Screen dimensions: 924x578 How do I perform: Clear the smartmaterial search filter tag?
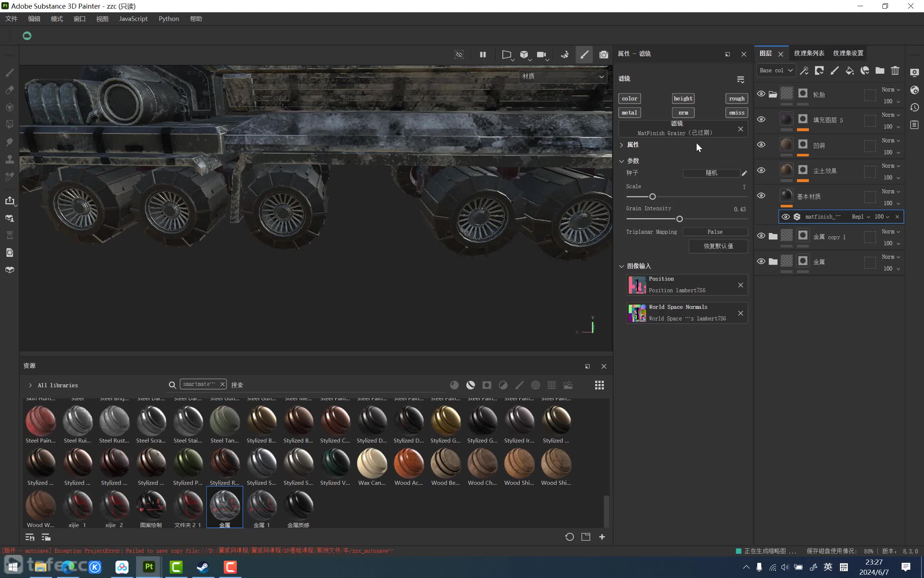(x=222, y=384)
